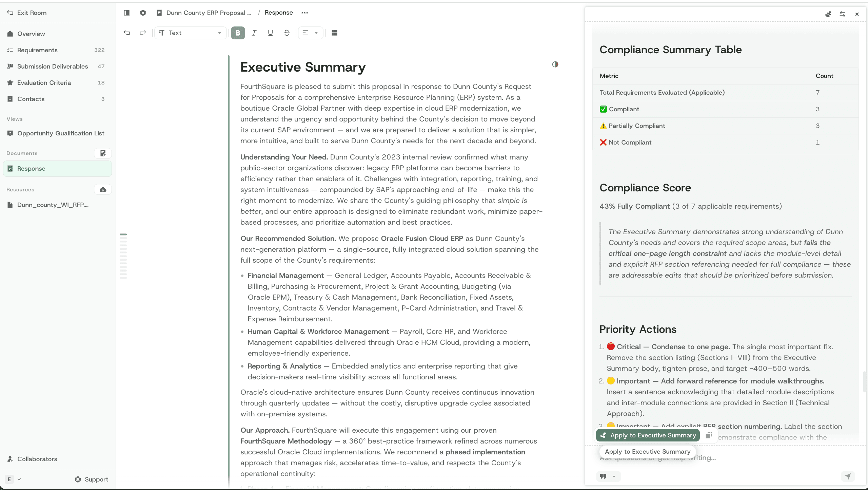Expand the quote options dropdown in chat

click(x=614, y=476)
